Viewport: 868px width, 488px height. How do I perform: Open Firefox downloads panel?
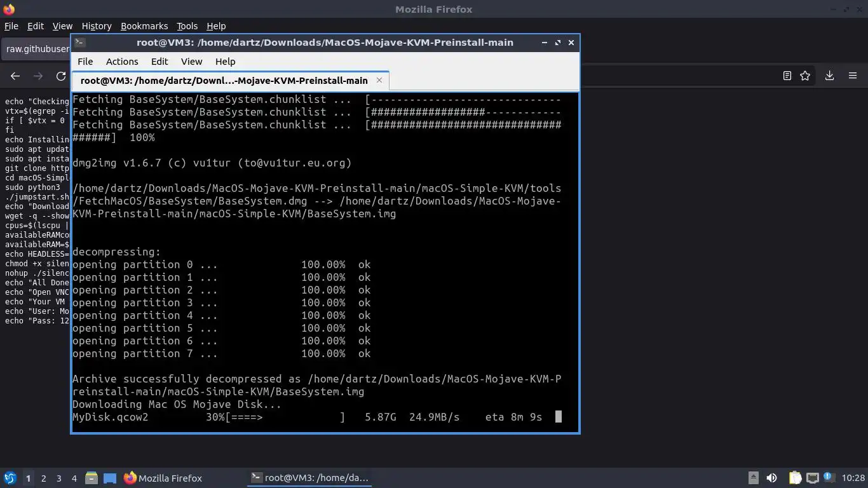[829, 76]
